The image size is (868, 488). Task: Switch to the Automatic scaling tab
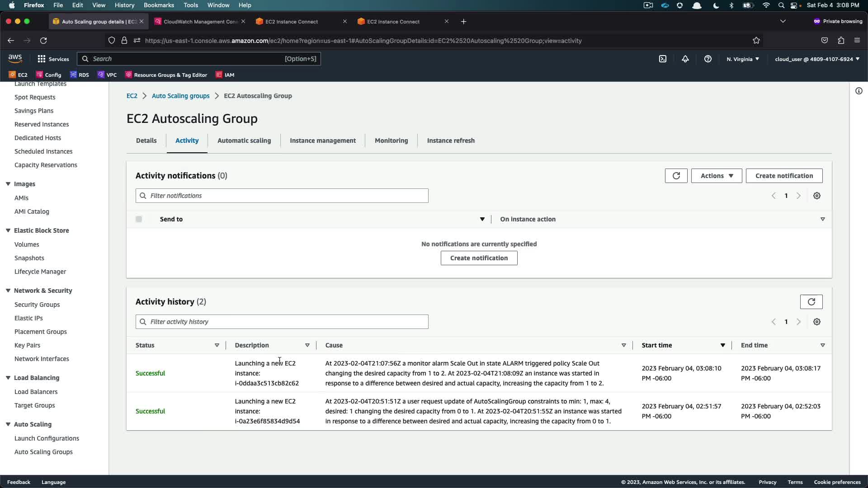pos(244,141)
